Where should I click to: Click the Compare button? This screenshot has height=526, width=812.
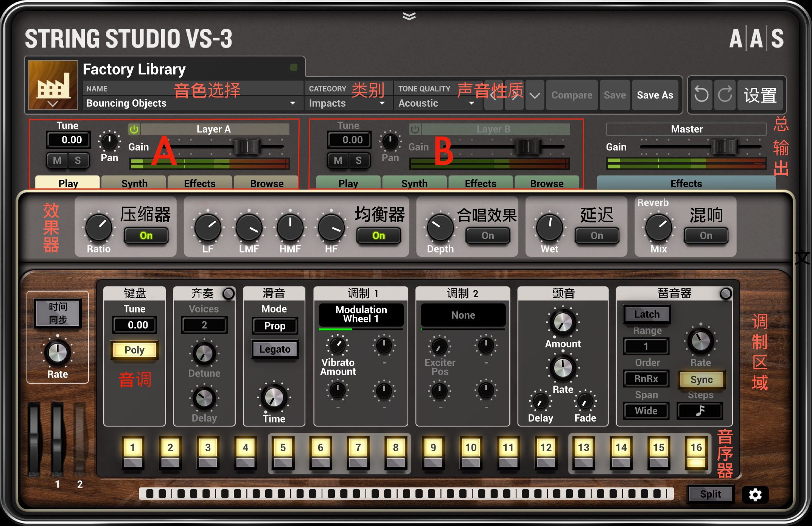point(572,95)
